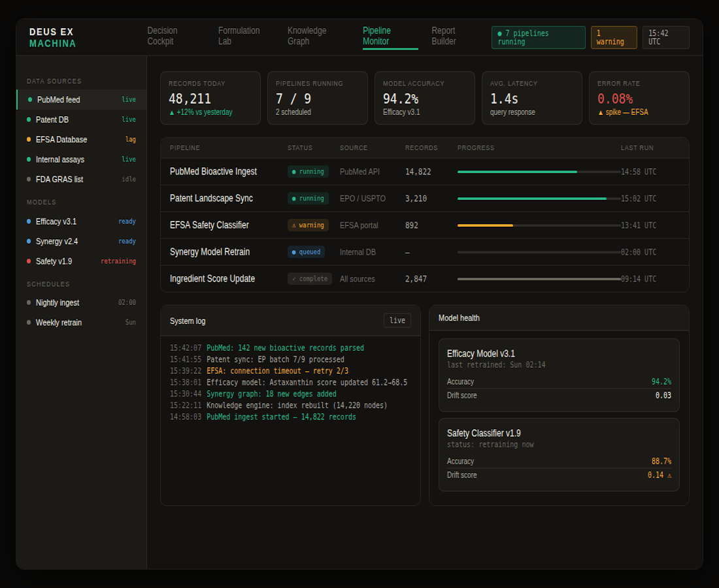Image resolution: width=719 pixels, height=588 pixels.
Task: Select Patent DB data source
Action: point(82,120)
